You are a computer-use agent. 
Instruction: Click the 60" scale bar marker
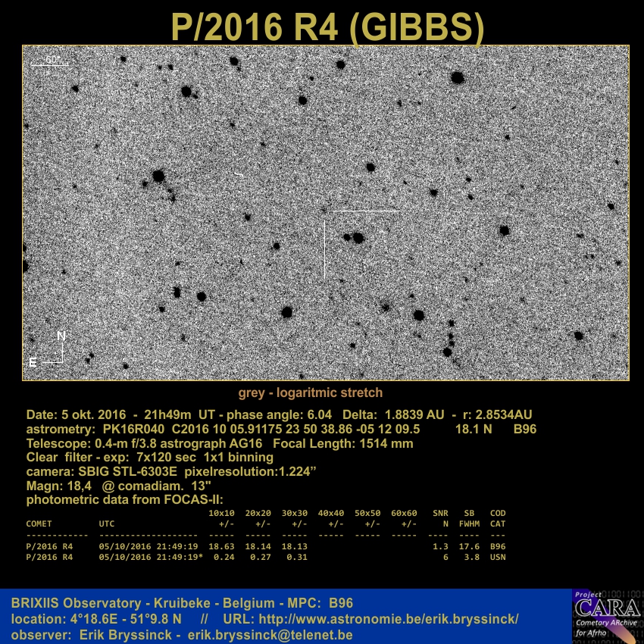[52, 60]
